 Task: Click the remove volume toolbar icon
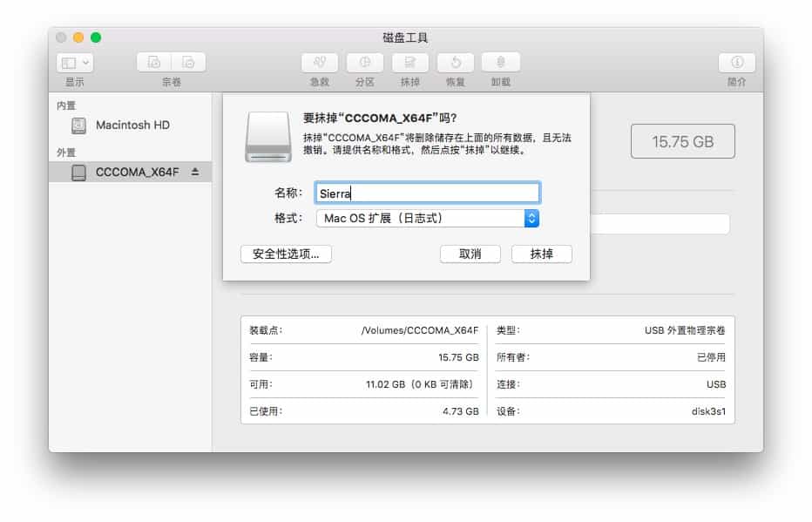[188, 63]
